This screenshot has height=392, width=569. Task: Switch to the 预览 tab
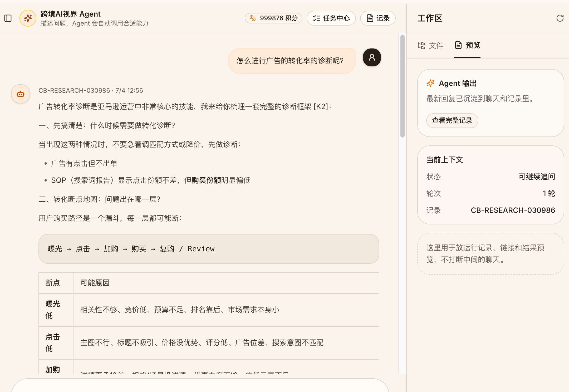point(467,45)
